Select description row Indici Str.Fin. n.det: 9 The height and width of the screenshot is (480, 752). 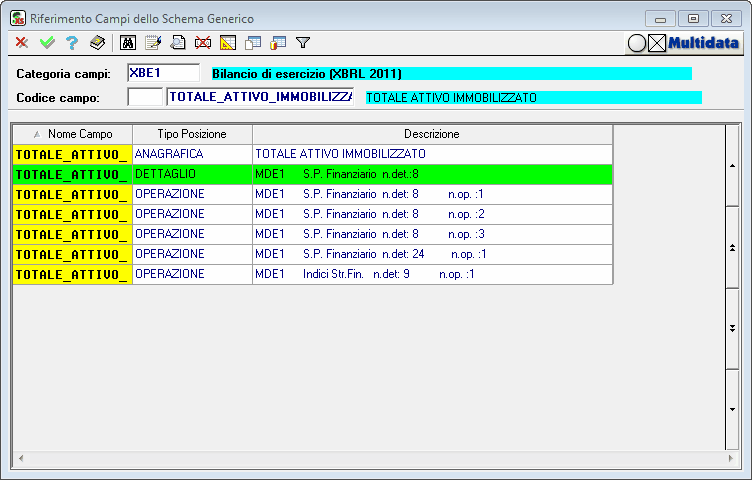point(433,274)
